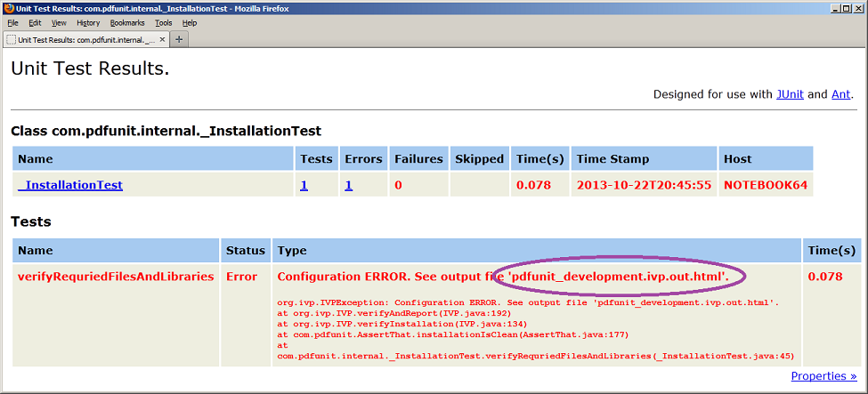Open the _InstallationTest class link

tap(70, 185)
